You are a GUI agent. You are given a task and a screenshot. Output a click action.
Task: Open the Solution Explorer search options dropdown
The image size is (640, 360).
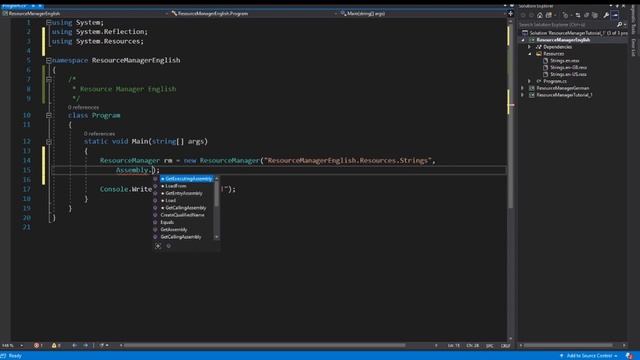pyautogui.click(x=625, y=24)
